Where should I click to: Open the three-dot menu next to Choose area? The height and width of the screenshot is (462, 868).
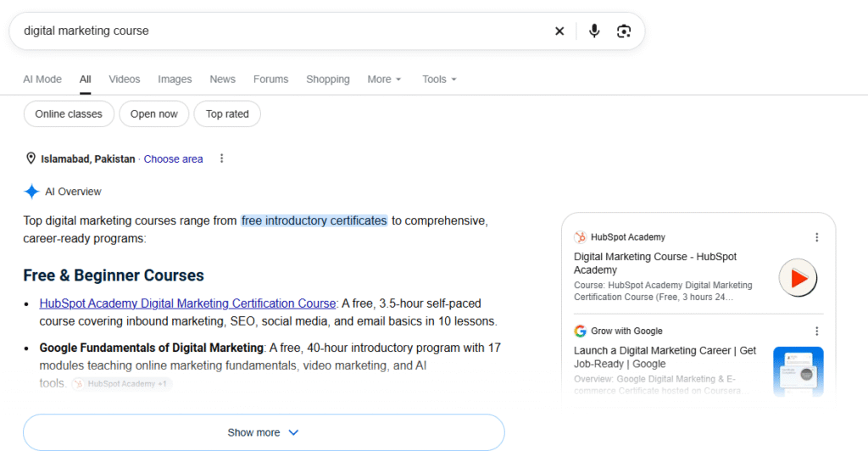coord(221,159)
